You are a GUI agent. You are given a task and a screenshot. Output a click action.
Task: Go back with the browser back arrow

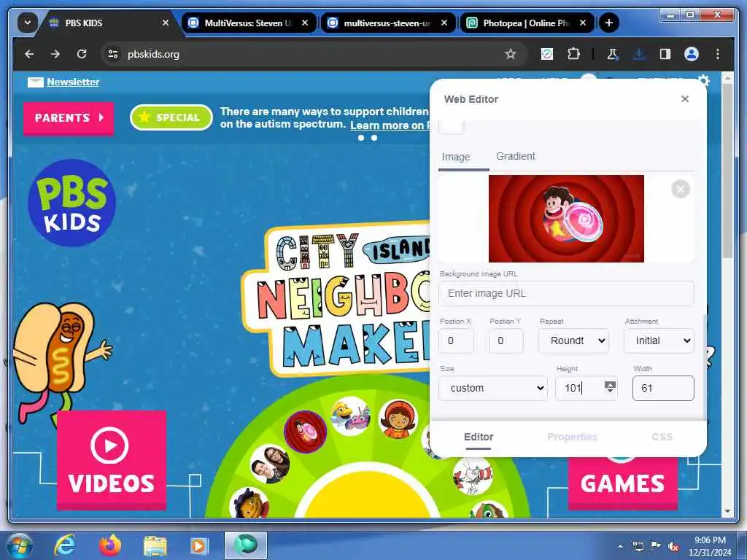[29, 54]
